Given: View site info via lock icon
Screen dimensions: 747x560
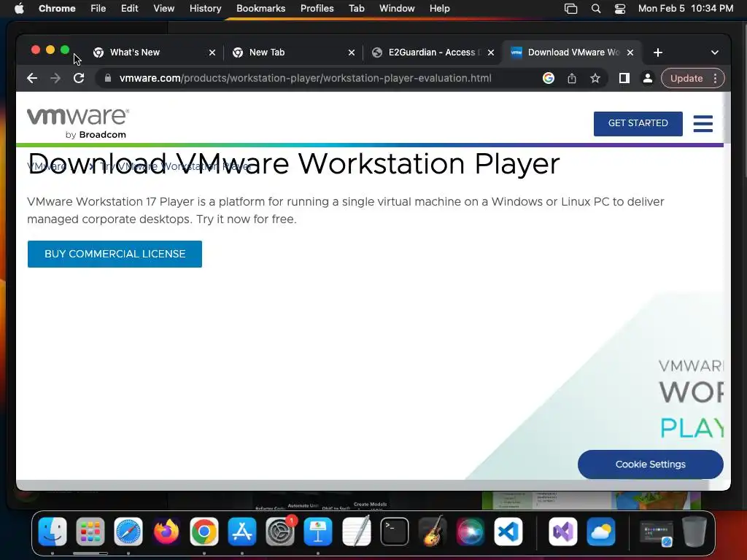Looking at the screenshot, I should (108, 78).
